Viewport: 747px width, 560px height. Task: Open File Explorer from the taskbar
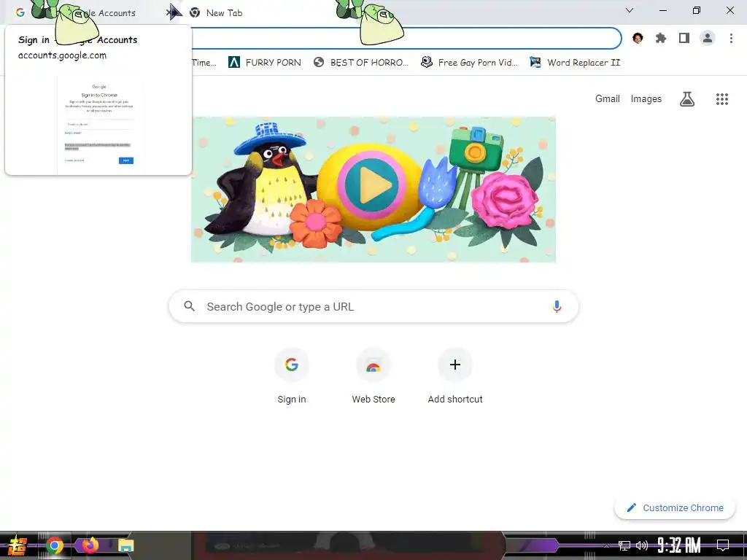tap(125, 545)
